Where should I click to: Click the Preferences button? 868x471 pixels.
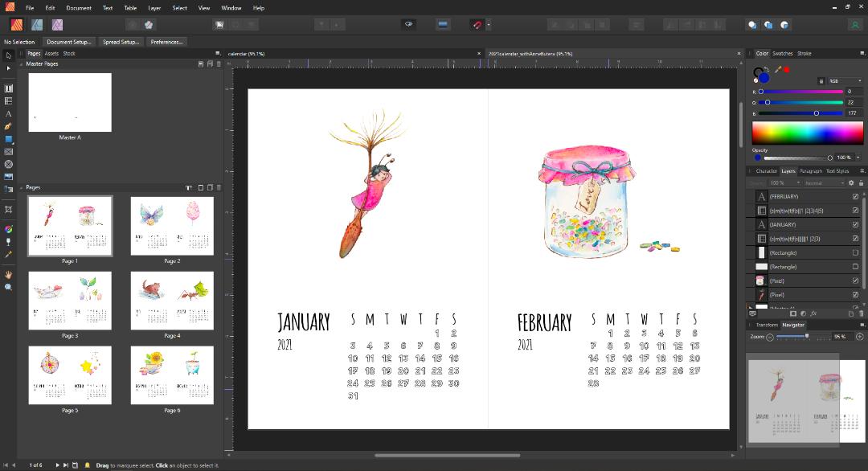click(166, 42)
